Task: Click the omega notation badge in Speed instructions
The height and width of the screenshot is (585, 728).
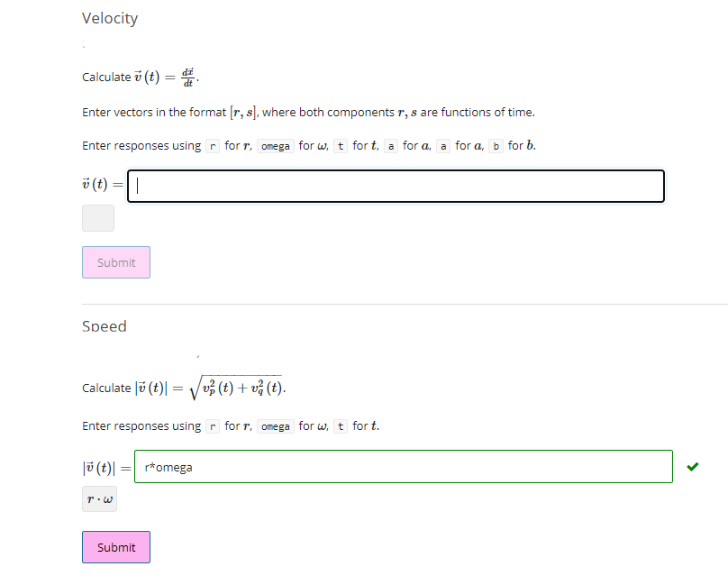Action: click(275, 425)
